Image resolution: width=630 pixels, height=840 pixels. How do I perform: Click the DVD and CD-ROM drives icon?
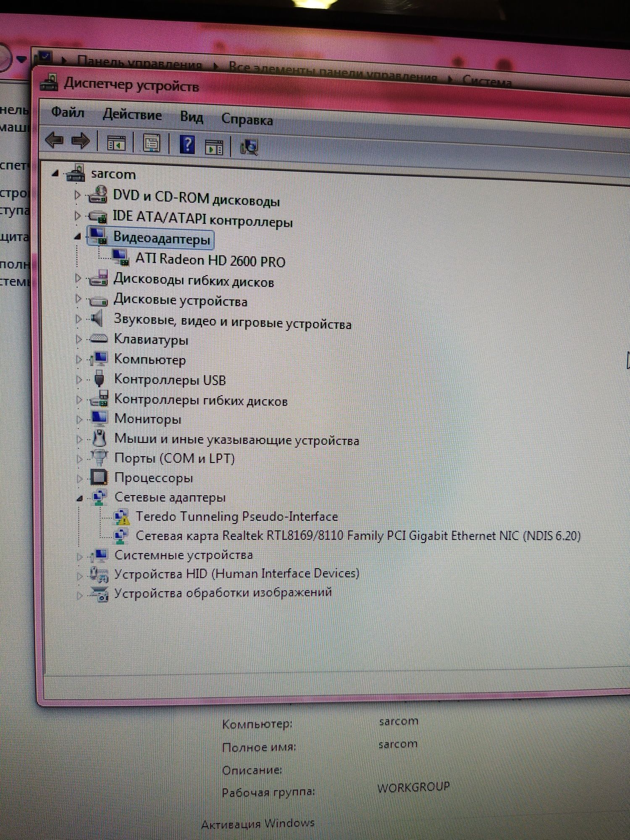tap(97, 194)
